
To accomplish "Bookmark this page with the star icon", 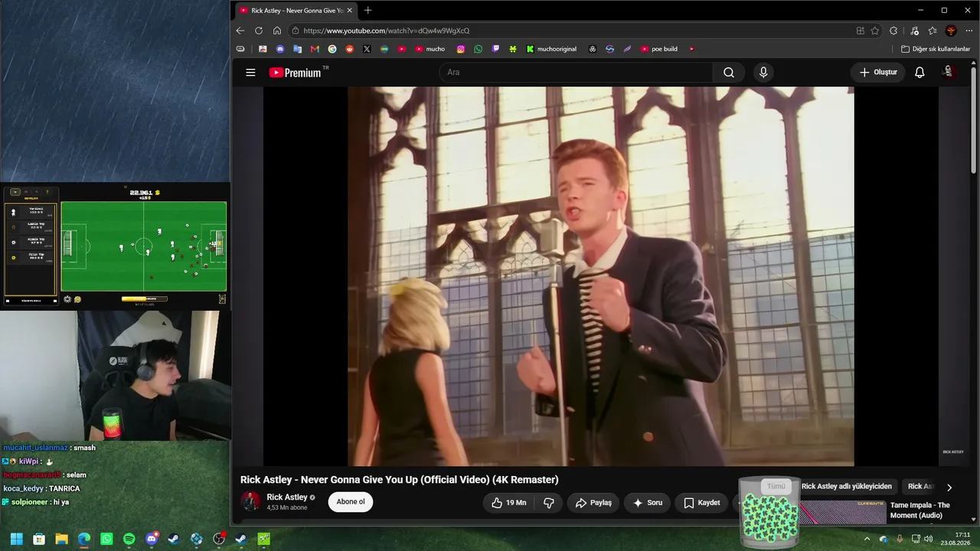I will (x=875, y=31).
